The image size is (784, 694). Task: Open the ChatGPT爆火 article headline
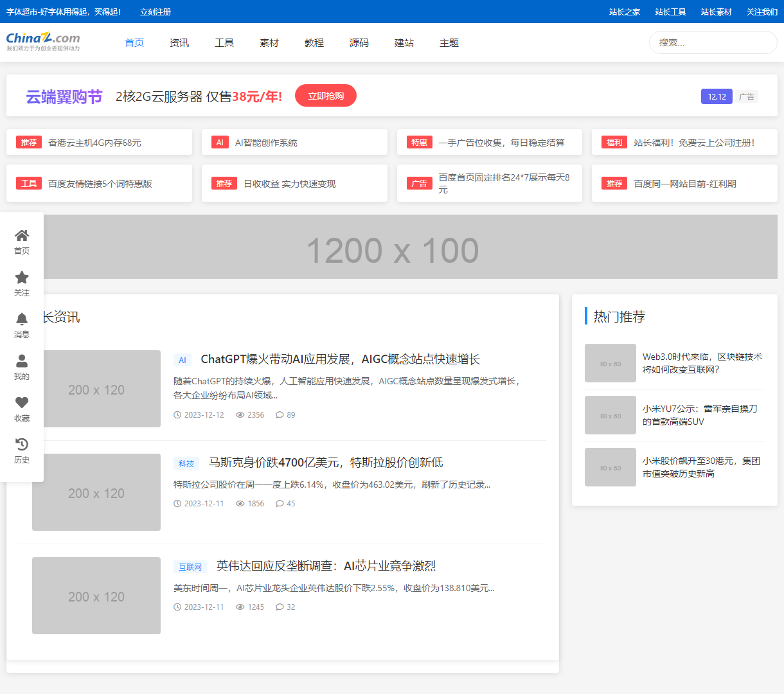pos(341,359)
